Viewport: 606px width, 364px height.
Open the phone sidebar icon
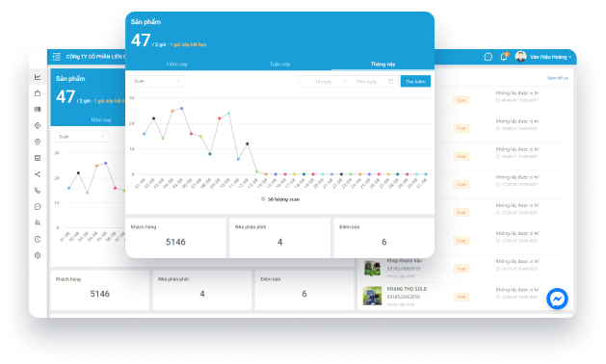[x=38, y=190]
